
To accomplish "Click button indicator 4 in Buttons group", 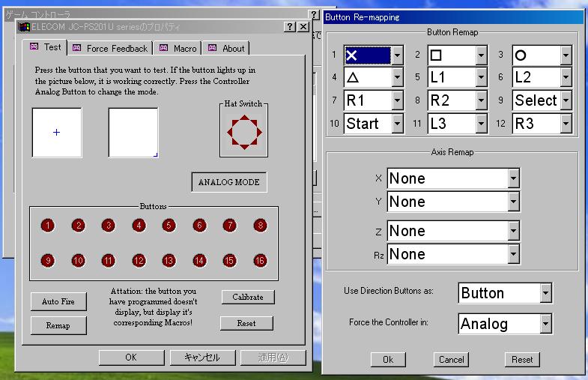I will 139,226.
